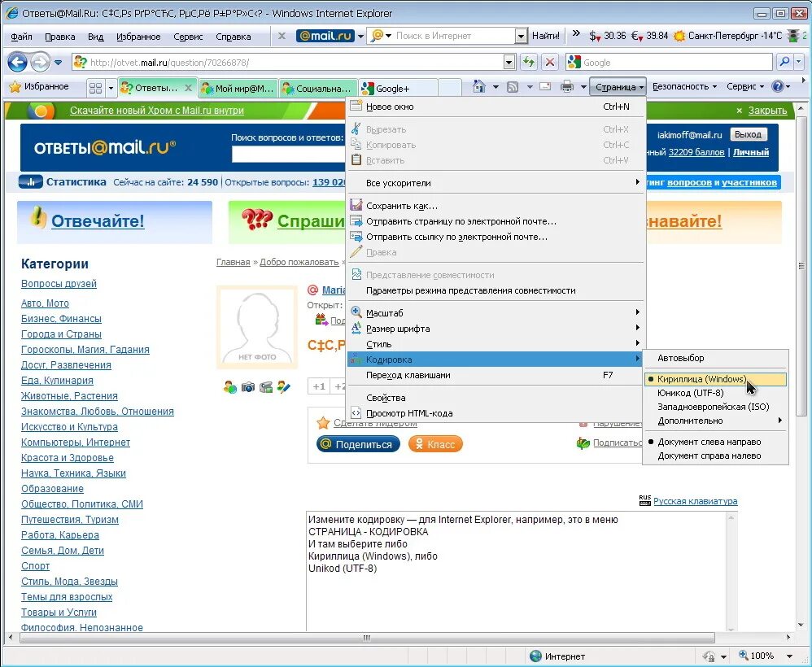The image size is (812, 667).
Task: Expand the Размер шрифта submenu
Action: tap(495, 329)
